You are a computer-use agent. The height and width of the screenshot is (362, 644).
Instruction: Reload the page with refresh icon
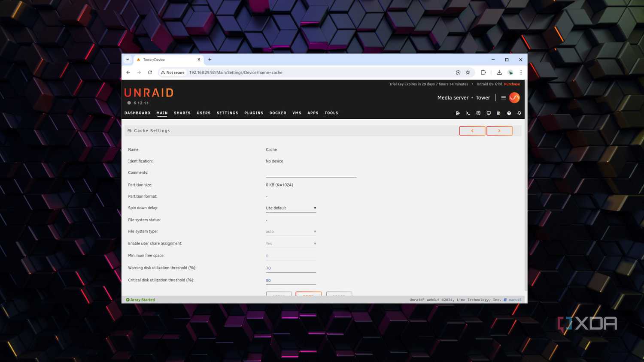coord(150,72)
